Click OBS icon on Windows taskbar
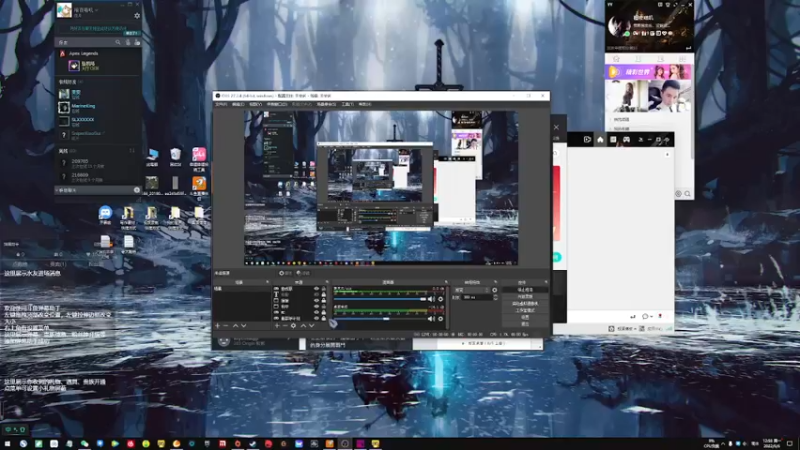This screenshot has width=800, height=450. (344, 444)
